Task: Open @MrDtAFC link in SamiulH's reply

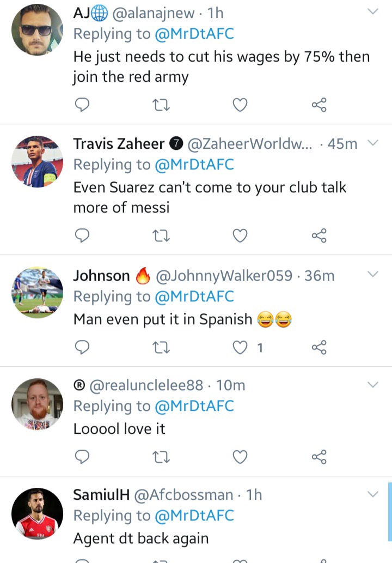Action: point(194,516)
